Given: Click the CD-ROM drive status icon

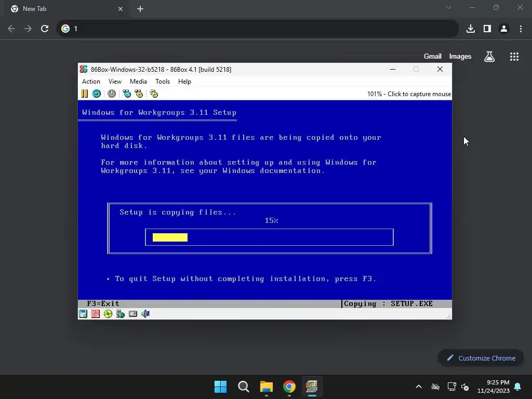Looking at the screenshot, I should 108,314.
